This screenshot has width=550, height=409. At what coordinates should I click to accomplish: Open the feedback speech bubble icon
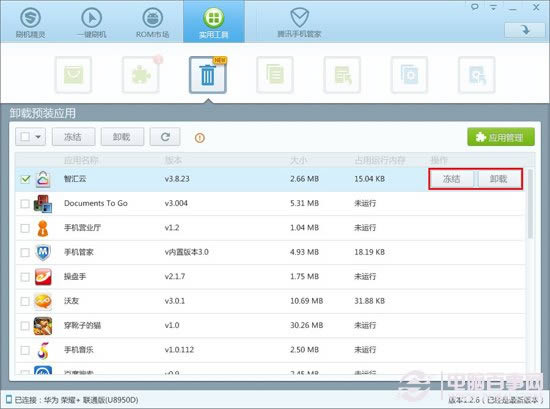click(x=475, y=7)
